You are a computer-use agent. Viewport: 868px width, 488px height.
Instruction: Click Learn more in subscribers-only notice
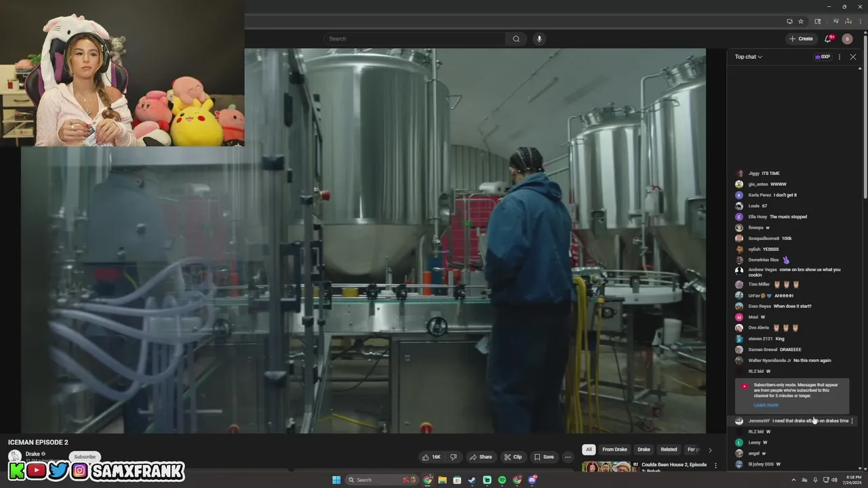[766, 405]
